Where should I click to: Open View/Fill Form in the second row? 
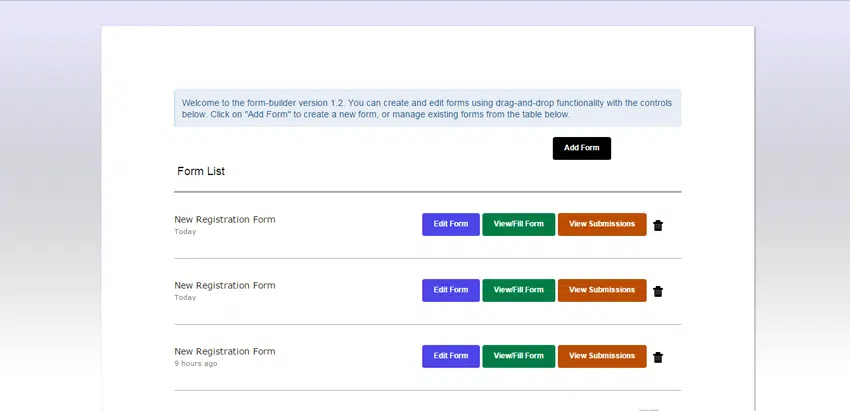coord(518,290)
